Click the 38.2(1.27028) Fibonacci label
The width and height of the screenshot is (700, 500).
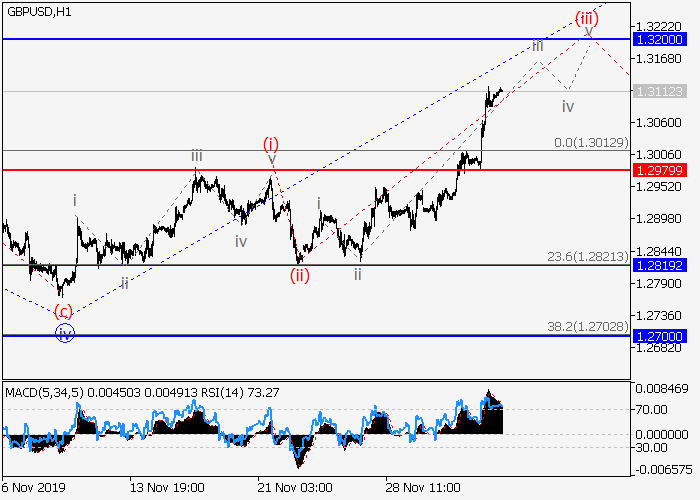click(x=589, y=327)
